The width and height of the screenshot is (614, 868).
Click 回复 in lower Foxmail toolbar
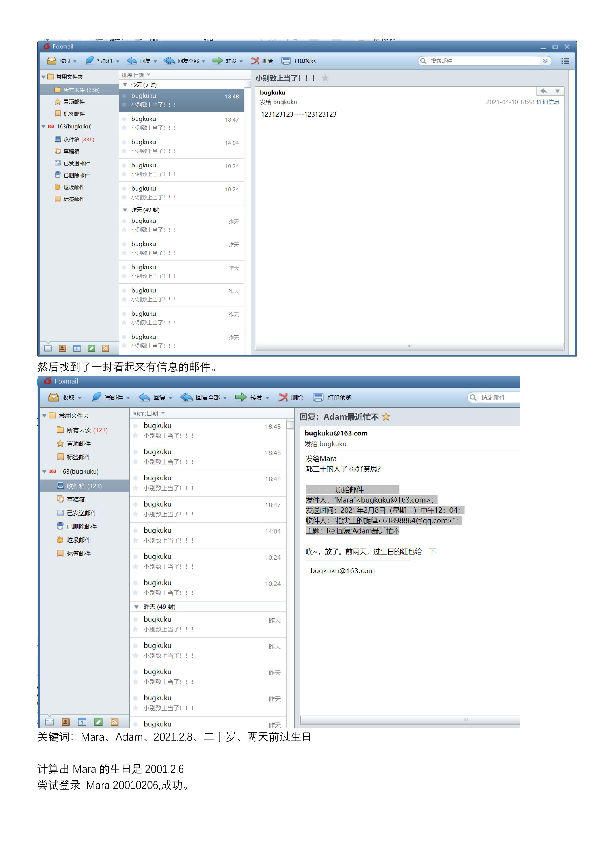pos(152,397)
